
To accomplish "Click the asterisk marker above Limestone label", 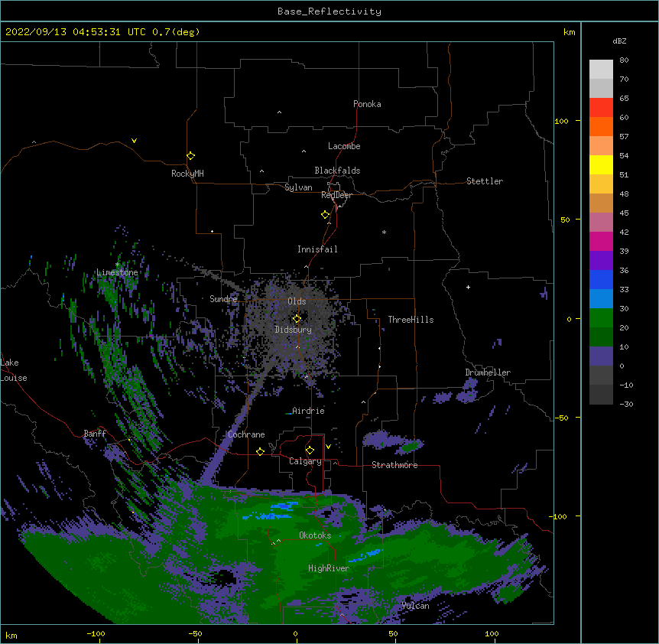I will point(117,265).
